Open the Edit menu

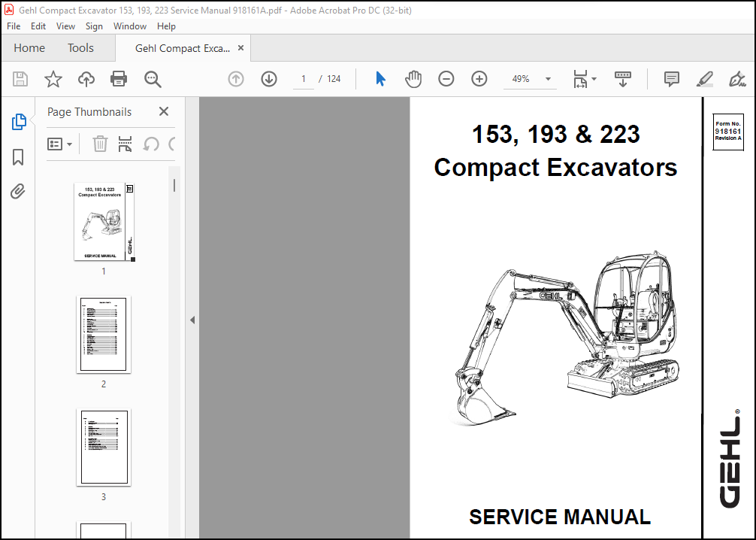point(38,26)
